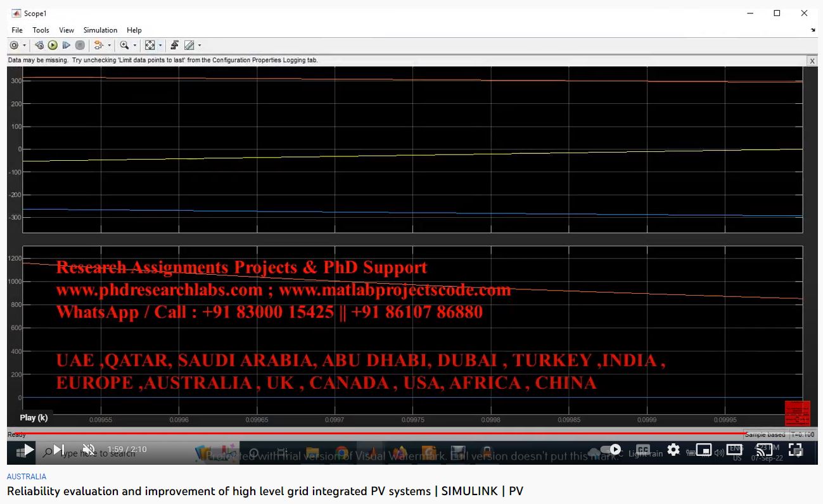Expand dropdown next to block highlight icon
The width and height of the screenshot is (823, 504).
109,46
